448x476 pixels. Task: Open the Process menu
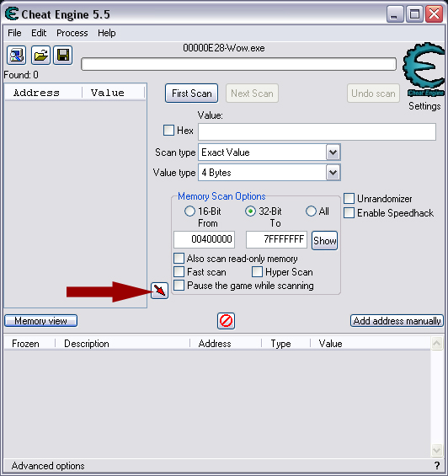72,33
